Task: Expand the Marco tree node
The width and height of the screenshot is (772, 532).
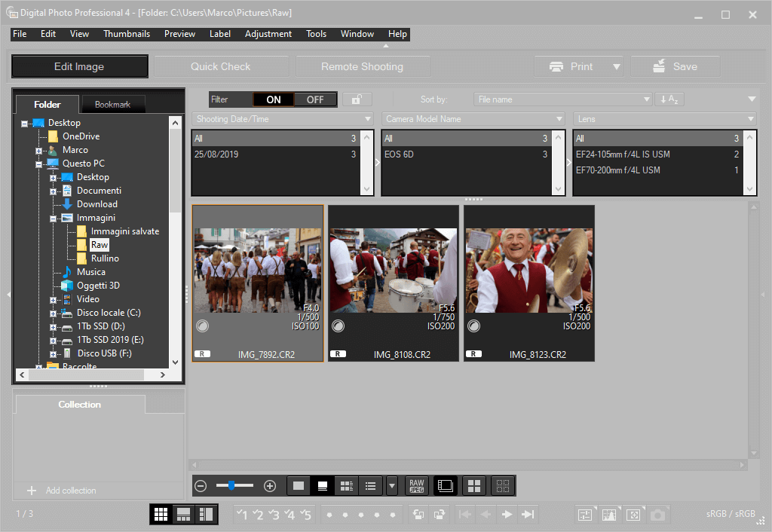Action: tap(38, 151)
